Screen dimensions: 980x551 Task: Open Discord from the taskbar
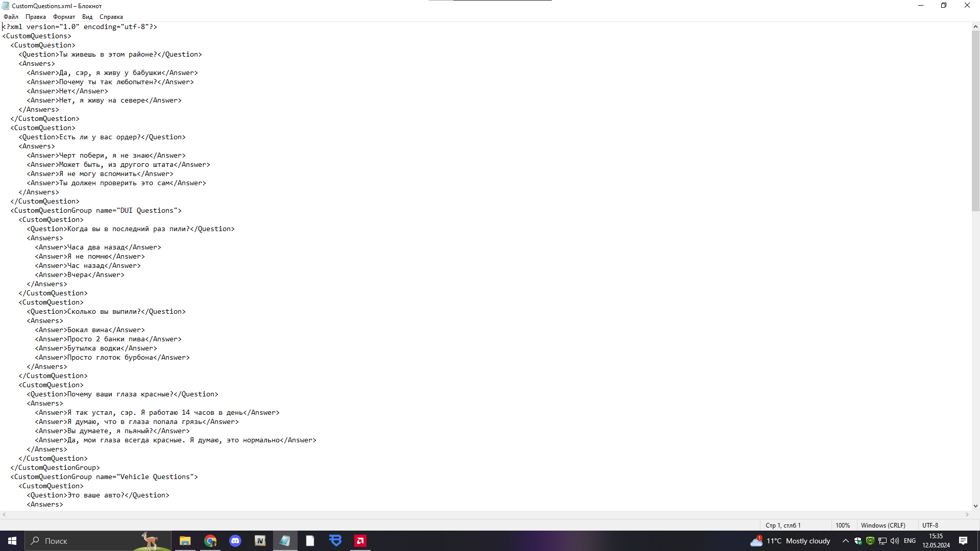[235, 541]
